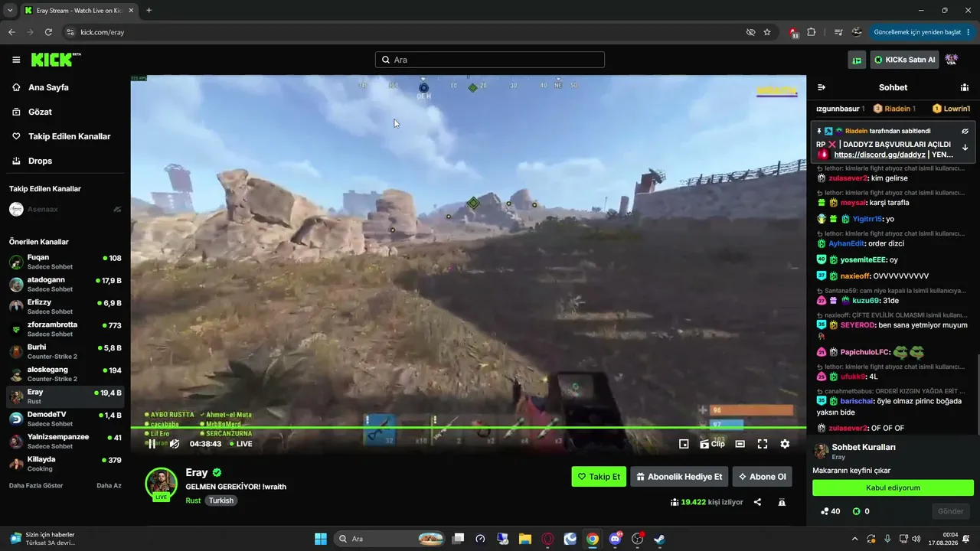Show the chat viewers list icon

pos(965,87)
